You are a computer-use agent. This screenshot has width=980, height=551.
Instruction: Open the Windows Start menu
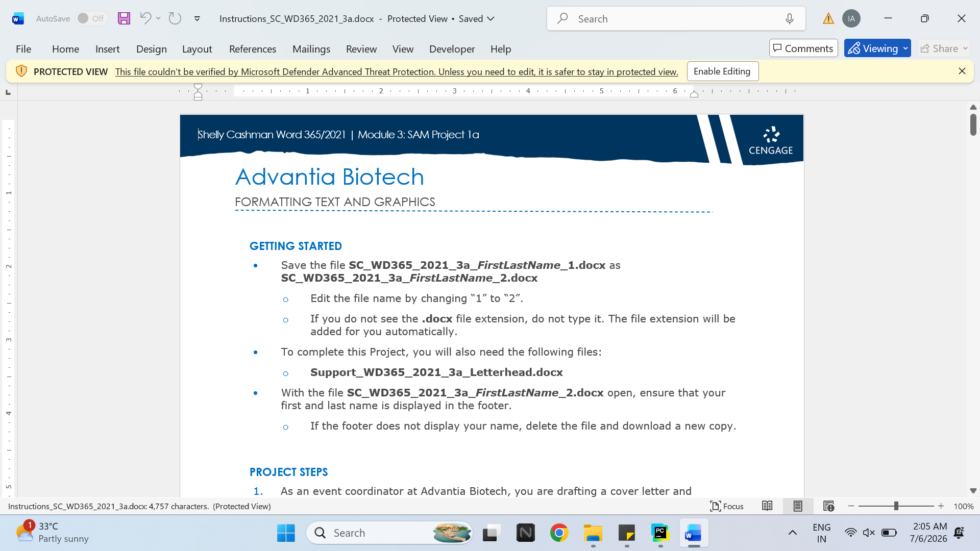[286, 533]
